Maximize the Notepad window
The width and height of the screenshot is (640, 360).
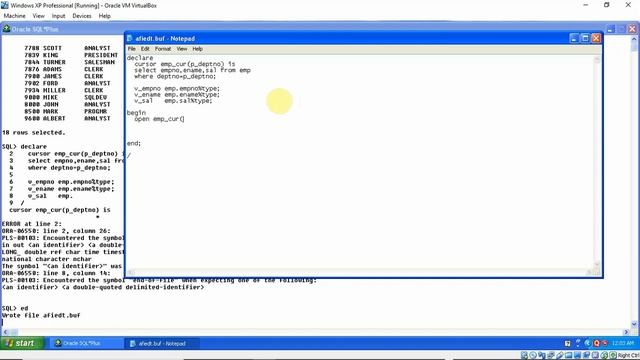click(585, 38)
